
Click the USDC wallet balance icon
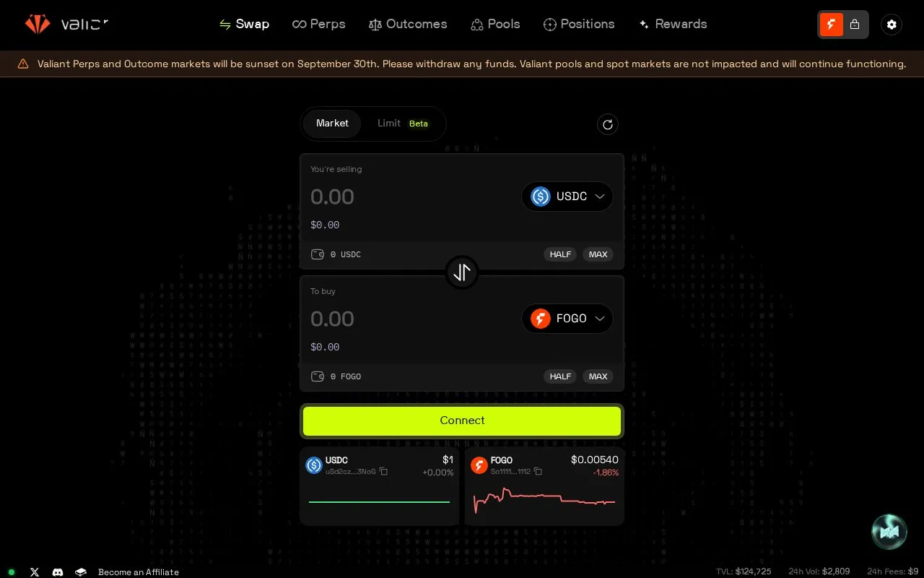point(317,254)
